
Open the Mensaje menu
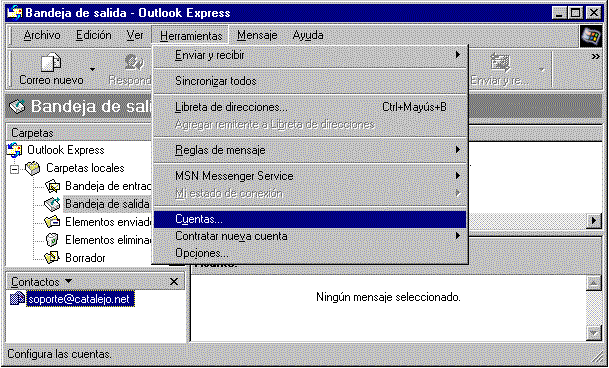point(257,35)
